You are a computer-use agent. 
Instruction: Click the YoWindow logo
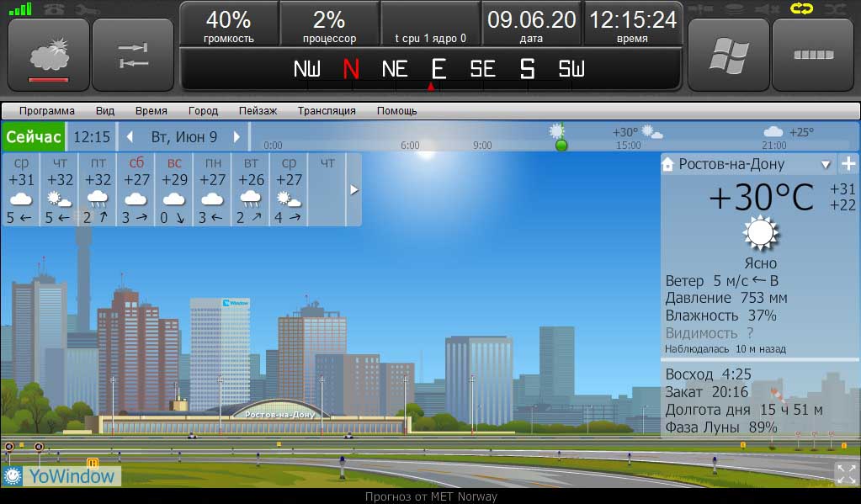point(61,476)
